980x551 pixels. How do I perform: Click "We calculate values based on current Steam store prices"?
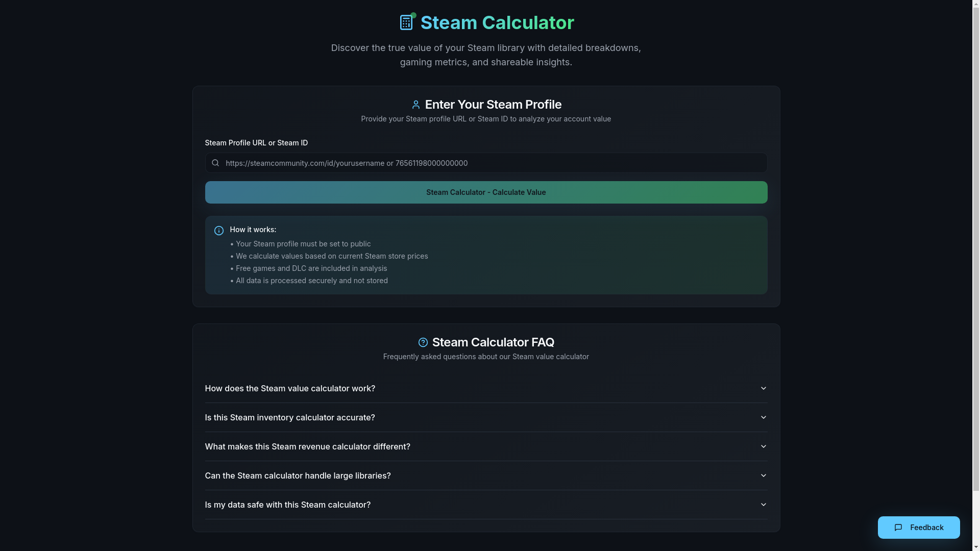pyautogui.click(x=332, y=256)
